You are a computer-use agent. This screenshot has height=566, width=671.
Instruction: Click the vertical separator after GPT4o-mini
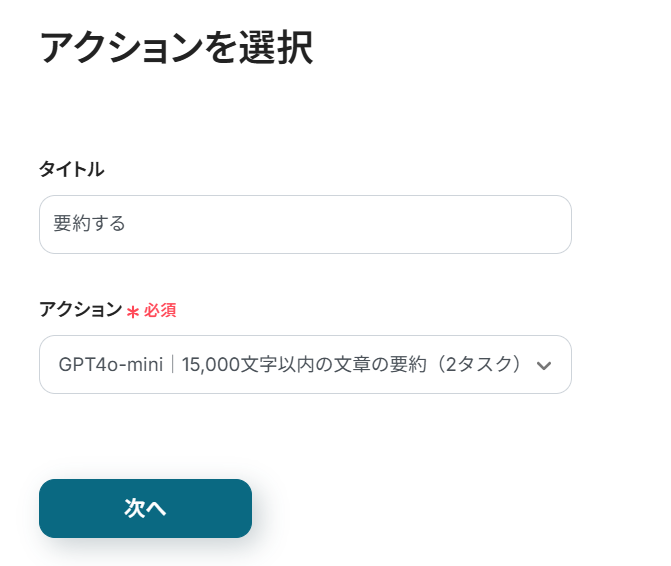coord(173,364)
